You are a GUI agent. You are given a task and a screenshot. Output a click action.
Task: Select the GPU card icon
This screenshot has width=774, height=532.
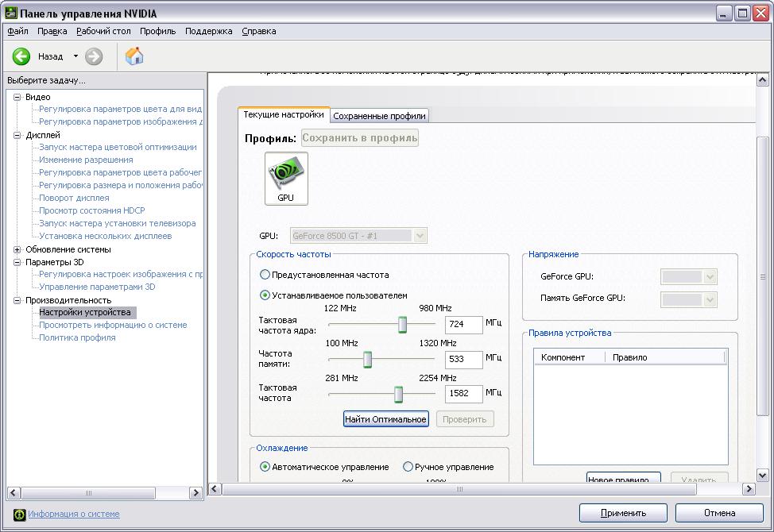(x=286, y=178)
